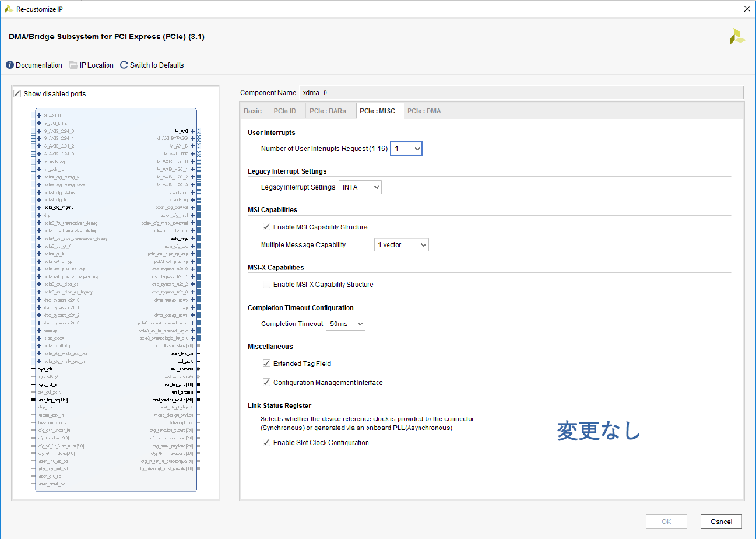The image size is (756, 539).
Task: Uncheck Show disabled ports checkbox
Action: point(17,94)
